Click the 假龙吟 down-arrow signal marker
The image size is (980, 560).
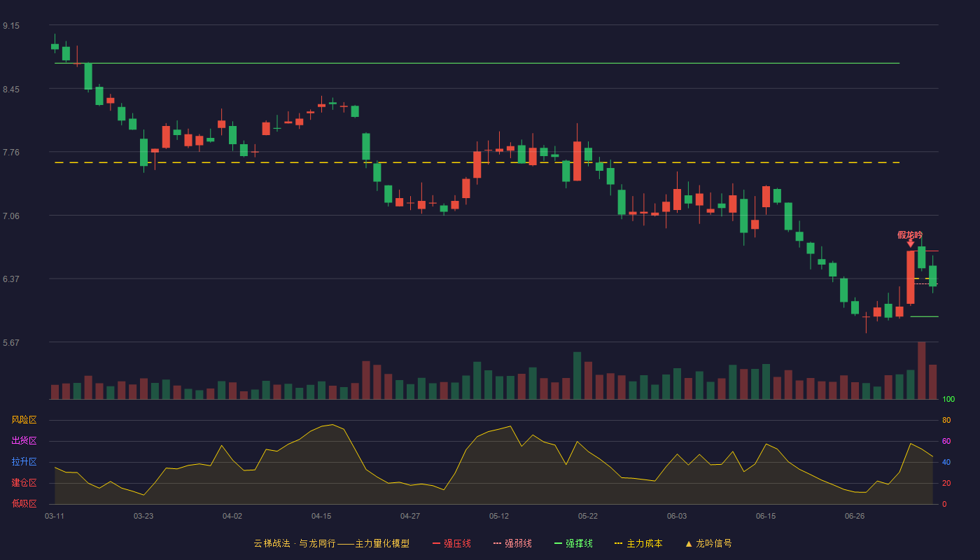910,243
